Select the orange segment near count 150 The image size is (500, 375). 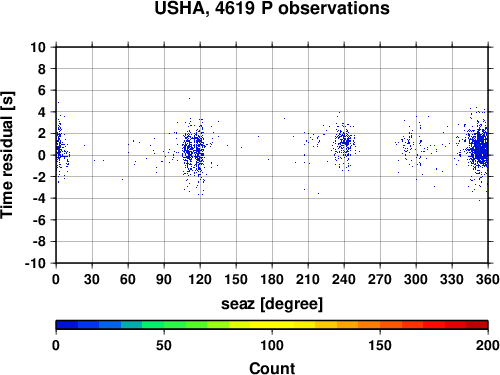(380, 325)
